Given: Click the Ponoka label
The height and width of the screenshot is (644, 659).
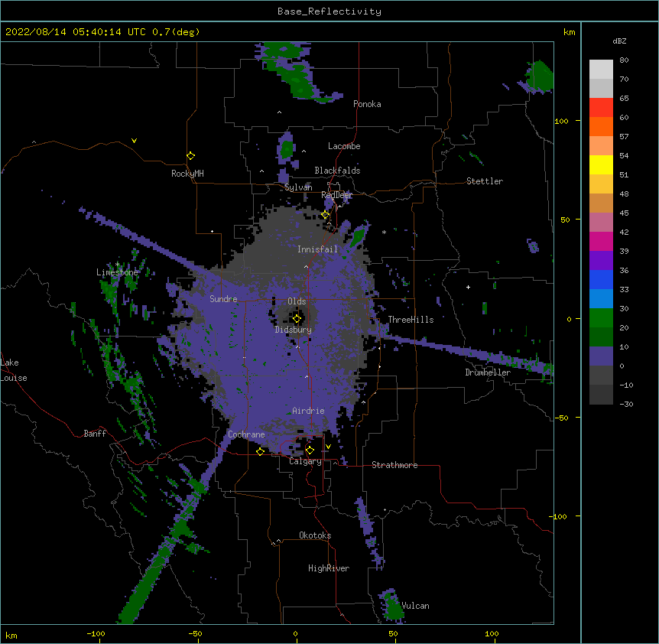Looking at the screenshot, I should [x=367, y=104].
